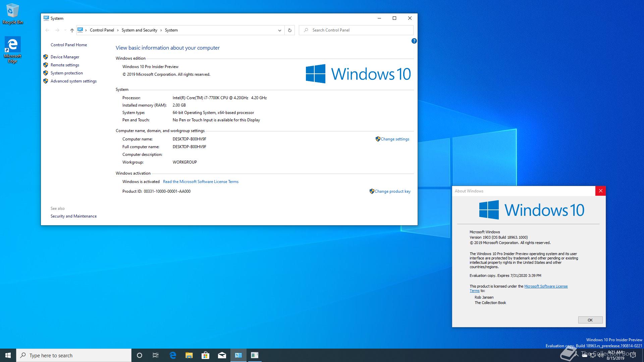Click the taskbar search box
Screen dimensions: 644x362
pyautogui.click(x=74, y=355)
